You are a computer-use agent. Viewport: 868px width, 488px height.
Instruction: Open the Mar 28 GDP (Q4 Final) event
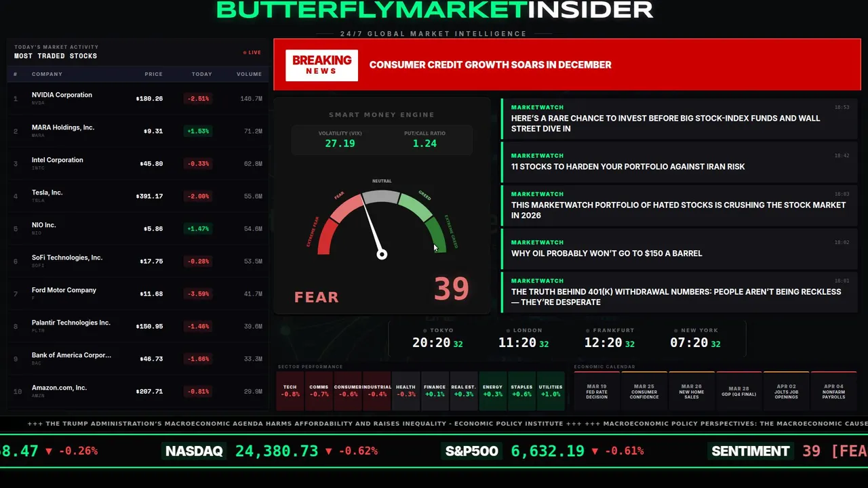click(x=738, y=391)
